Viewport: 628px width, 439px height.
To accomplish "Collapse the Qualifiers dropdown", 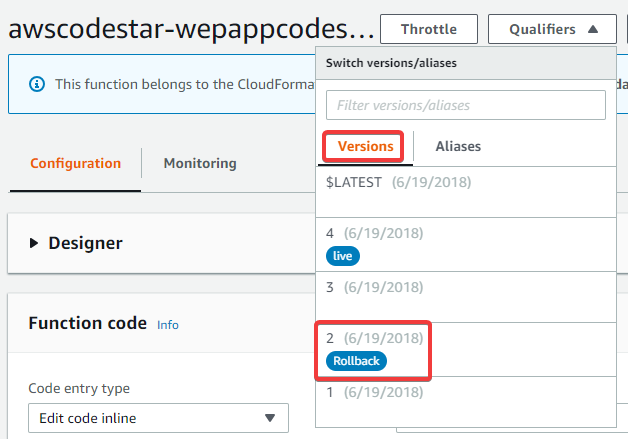I will point(552,29).
